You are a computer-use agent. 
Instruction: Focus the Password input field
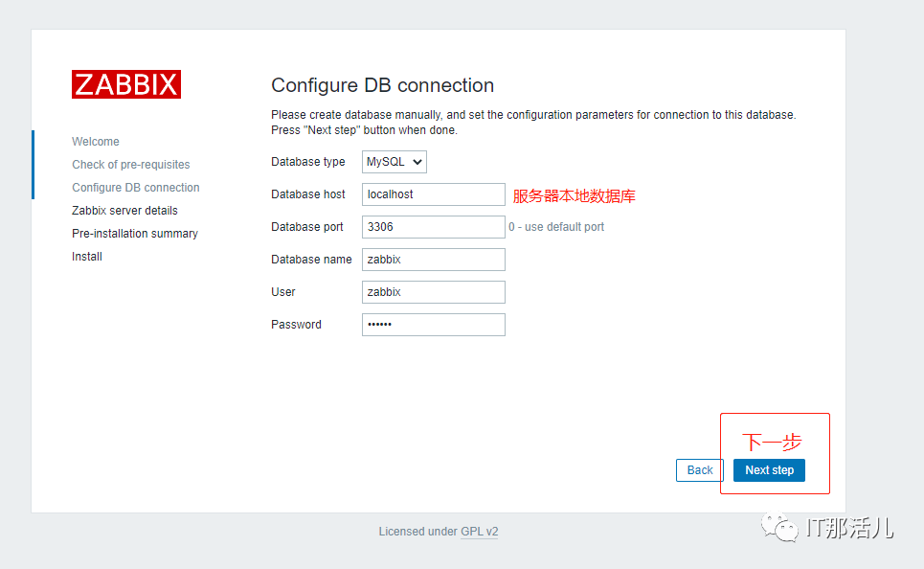(x=433, y=325)
